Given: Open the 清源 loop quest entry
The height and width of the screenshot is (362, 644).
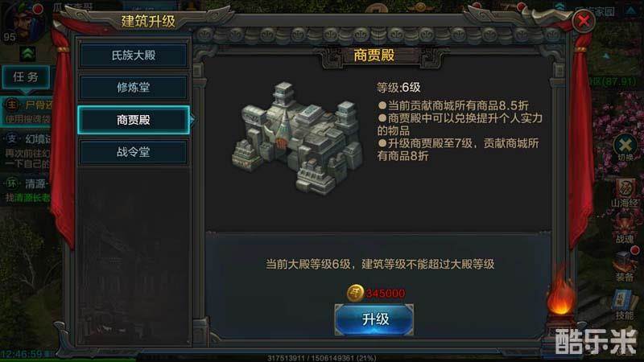Looking at the screenshot, I should pos(27,190).
